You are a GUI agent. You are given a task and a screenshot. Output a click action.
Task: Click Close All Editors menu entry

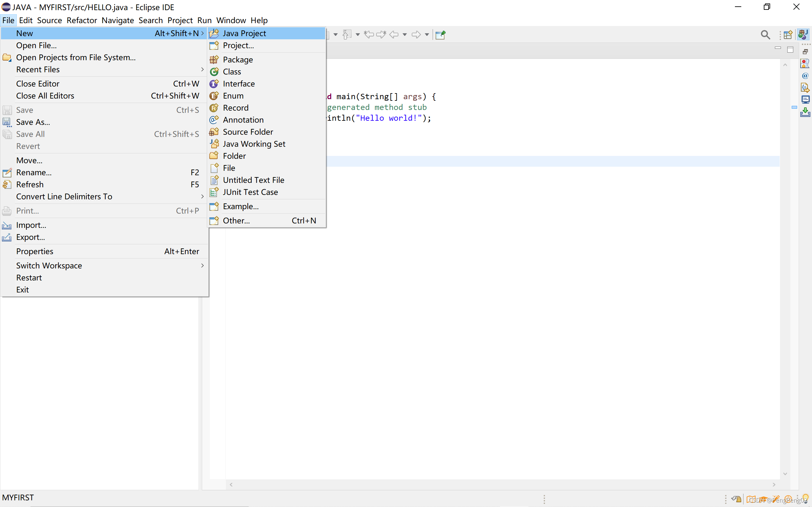(x=45, y=96)
